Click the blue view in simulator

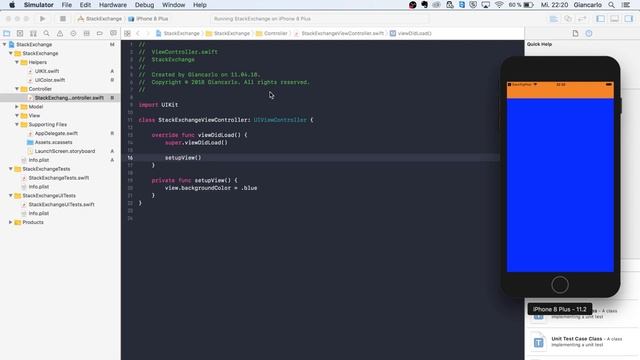click(560, 185)
